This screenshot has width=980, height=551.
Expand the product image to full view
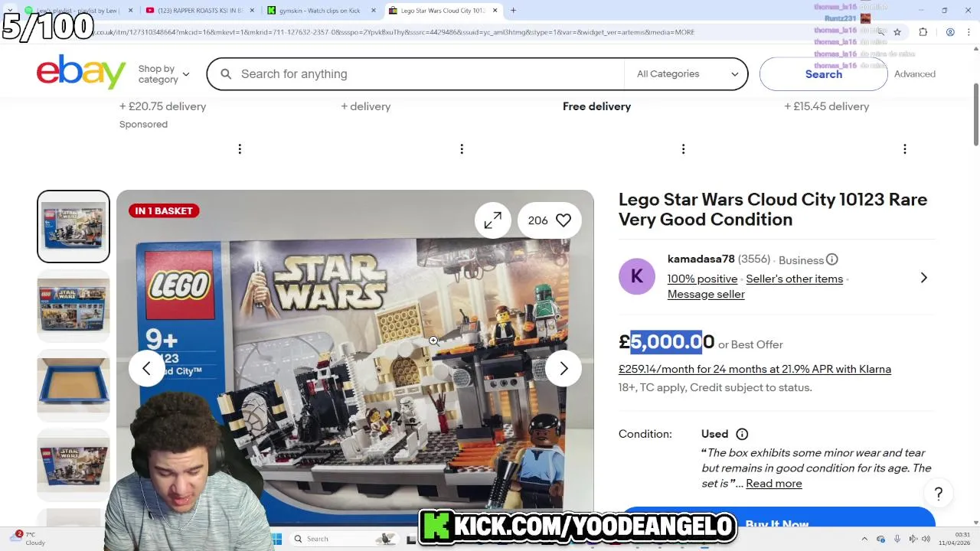point(492,220)
